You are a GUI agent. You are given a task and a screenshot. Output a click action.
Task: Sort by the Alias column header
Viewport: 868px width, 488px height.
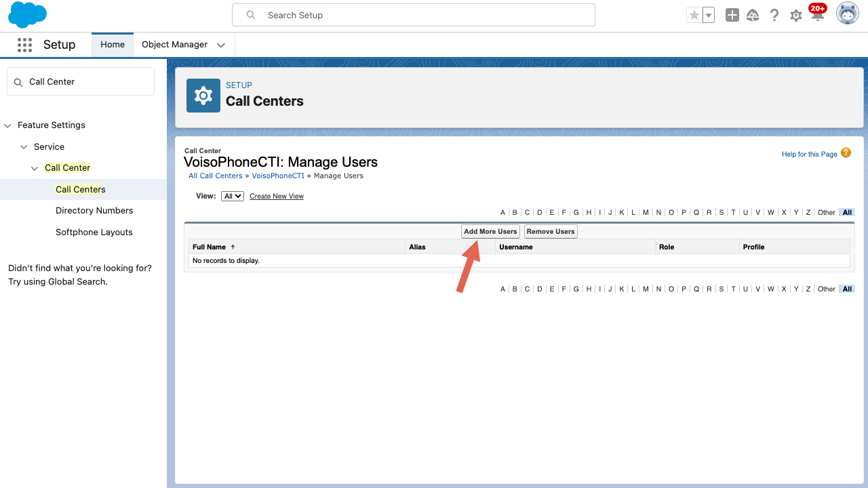[x=417, y=247]
